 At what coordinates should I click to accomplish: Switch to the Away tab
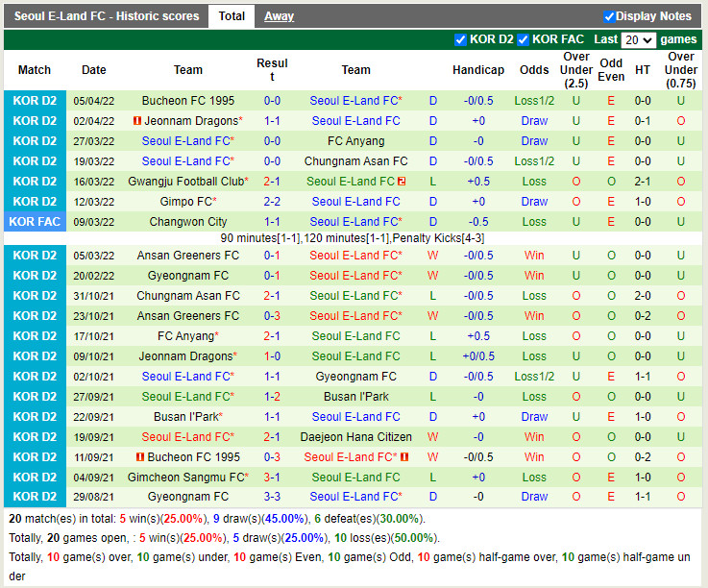pos(279,16)
